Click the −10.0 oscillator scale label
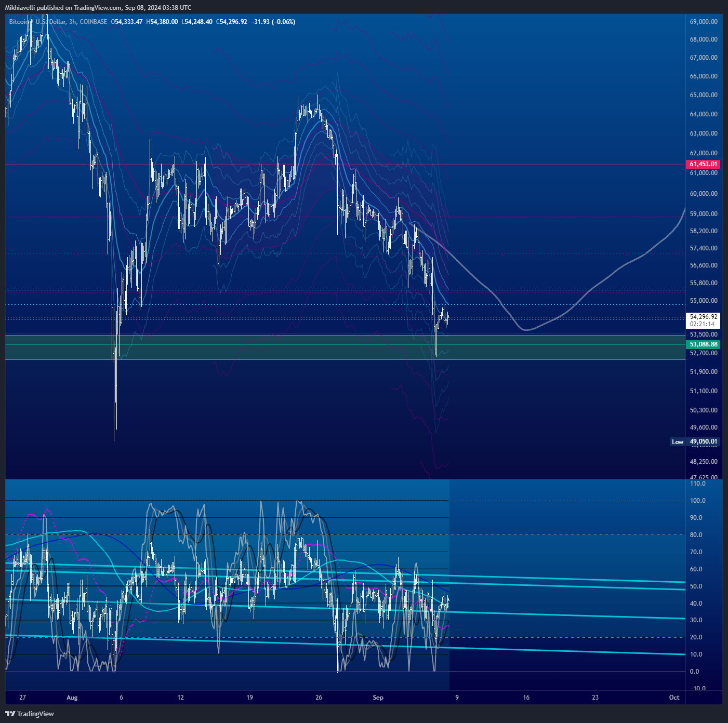Screen dimensions: 728x723 (697, 689)
